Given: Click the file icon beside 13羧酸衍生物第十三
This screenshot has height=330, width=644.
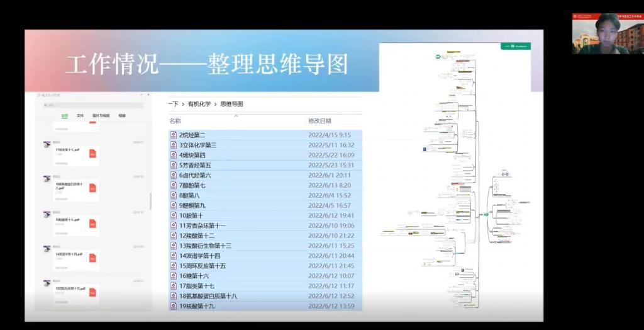Looking at the screenshot, I should click(174, 246).
